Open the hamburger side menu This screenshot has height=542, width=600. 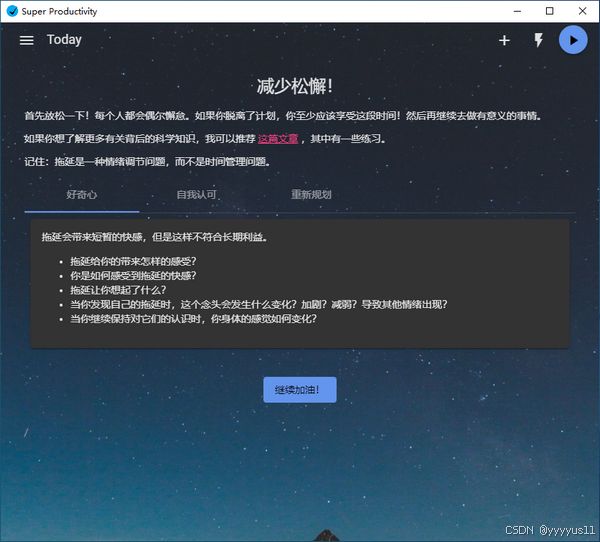(26, 40)
